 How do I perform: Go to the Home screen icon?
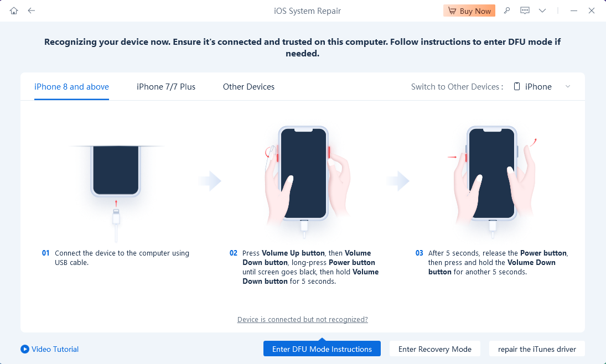pos(14,11)
